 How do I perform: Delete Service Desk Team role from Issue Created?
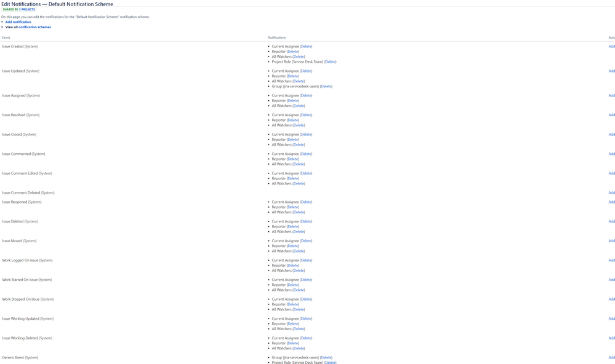[x=330, y=61]
